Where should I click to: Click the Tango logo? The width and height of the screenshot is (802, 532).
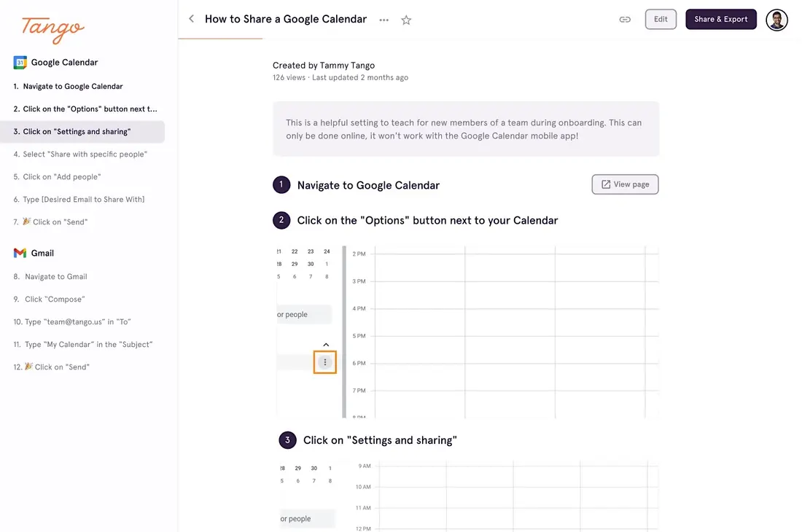pos(52,29)
